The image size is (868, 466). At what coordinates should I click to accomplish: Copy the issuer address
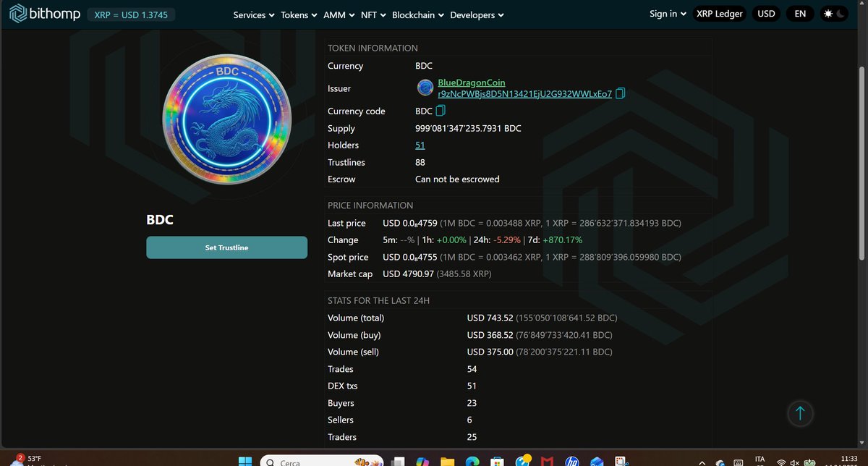pyautogui.click(x=620, y=94)
